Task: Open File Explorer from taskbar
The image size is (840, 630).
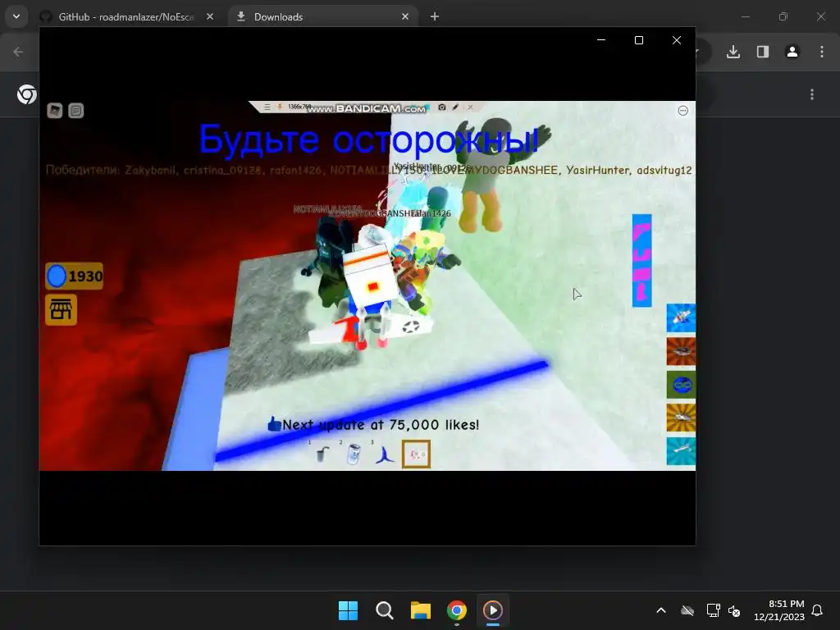Action: (421, 610)
